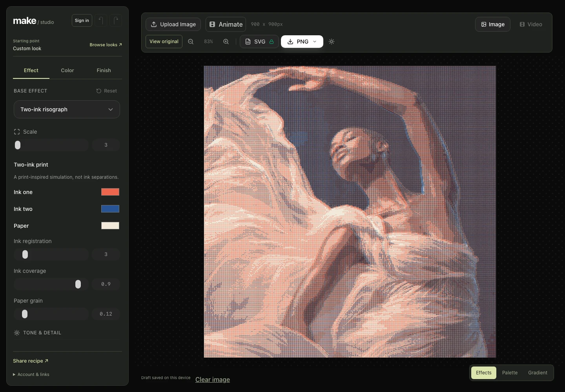This screenshot has height=392, width=565.
Task: Select the Palette view tab
Action: [x=510, y=373]
